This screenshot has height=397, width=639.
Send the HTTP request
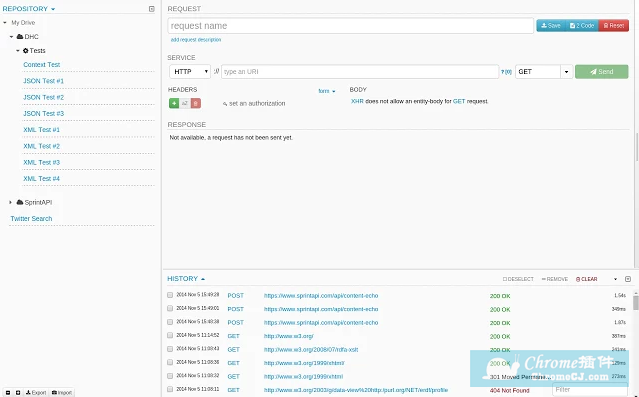tap(602, 72)
